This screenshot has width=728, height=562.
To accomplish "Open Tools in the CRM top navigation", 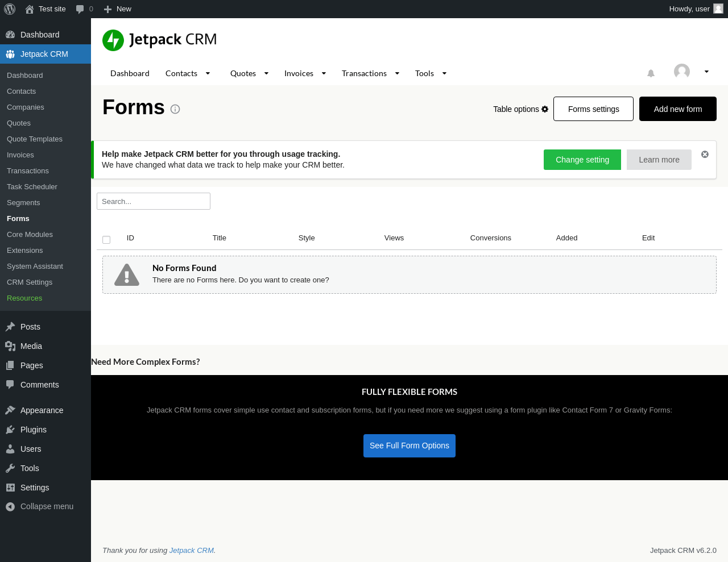I will (x=424, y=73).
